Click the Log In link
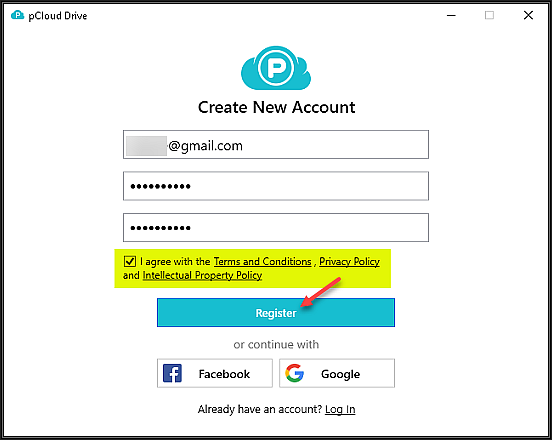The image size is (552, 440). (x=340, y=409)
